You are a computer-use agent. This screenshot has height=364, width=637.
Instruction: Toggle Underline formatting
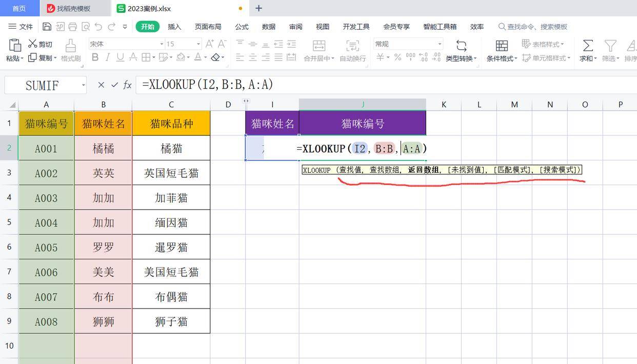coord(120,57)
